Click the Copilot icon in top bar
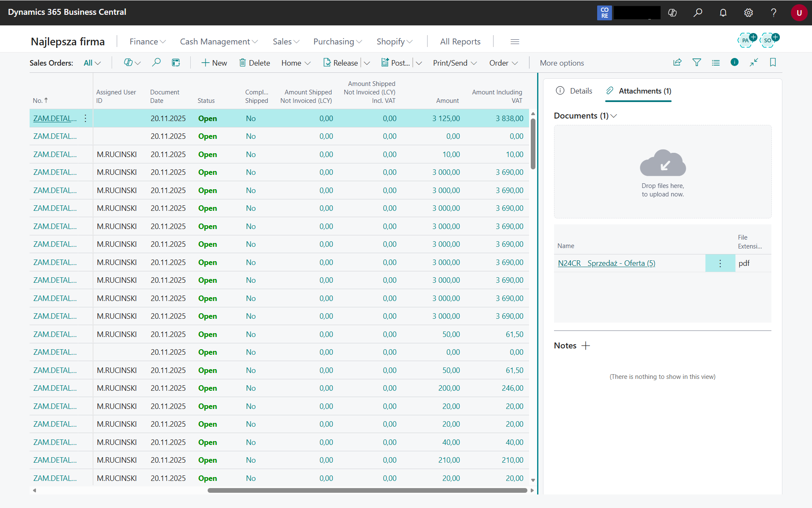 point(672,13)
